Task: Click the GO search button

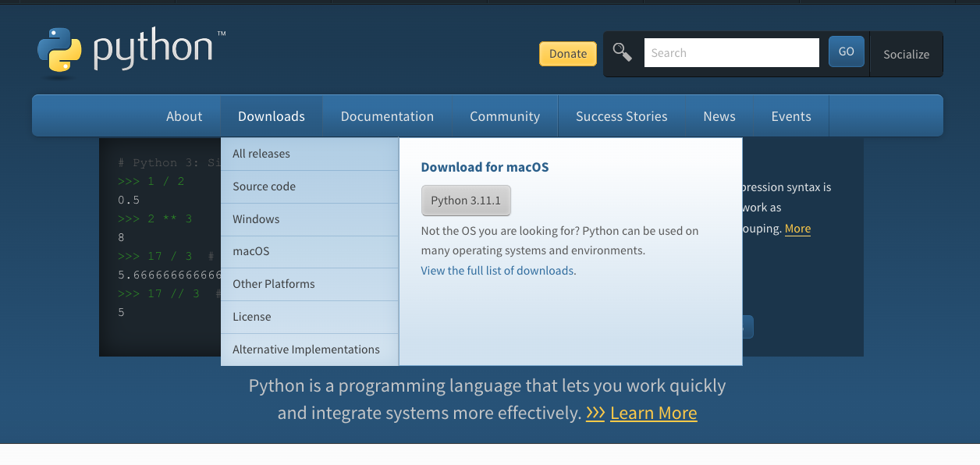Action: pyautogui.click(x=846, y=51)
